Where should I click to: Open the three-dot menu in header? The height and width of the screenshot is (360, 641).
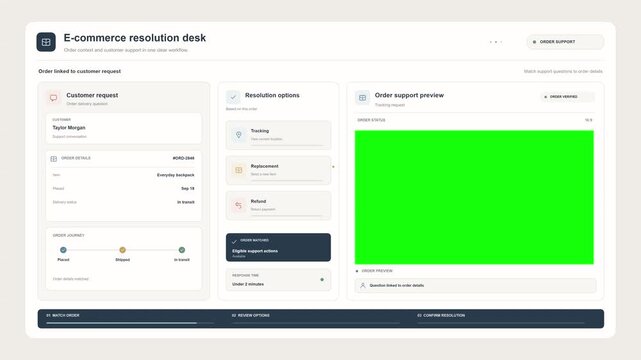495,42
